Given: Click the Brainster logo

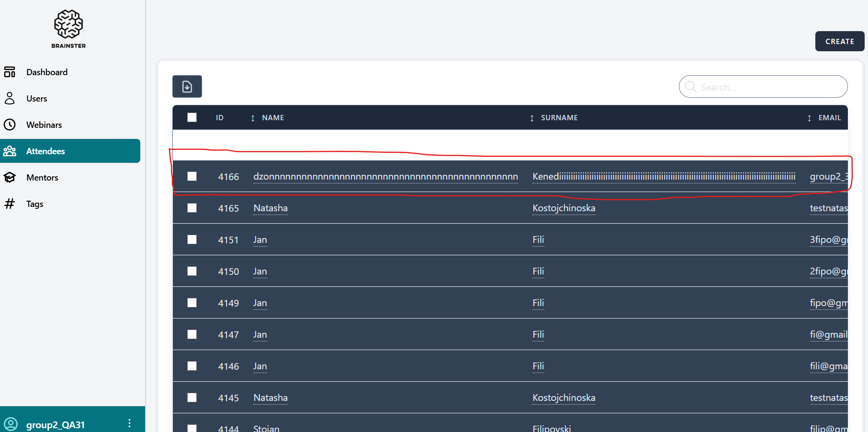Looking at the screenshot, I should [x=68, y=29].
